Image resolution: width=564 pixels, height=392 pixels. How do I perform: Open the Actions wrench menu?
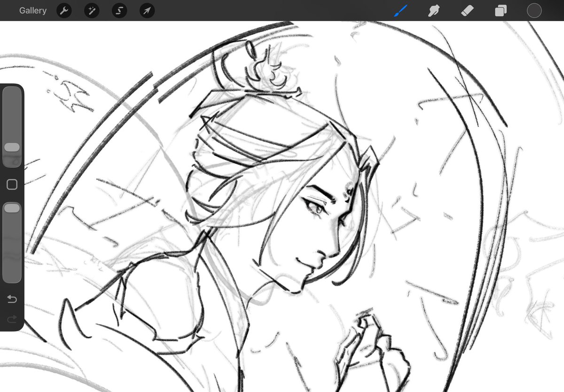tap(64, 10)
